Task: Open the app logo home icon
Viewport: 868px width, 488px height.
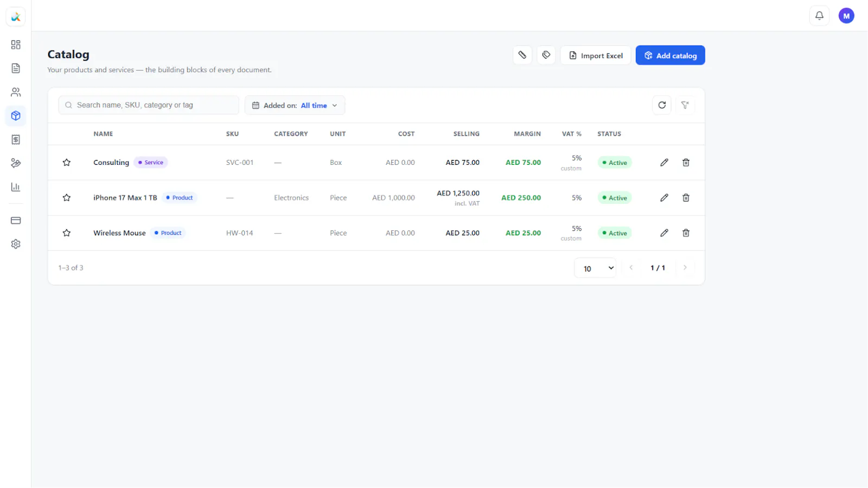Action: 16,17
